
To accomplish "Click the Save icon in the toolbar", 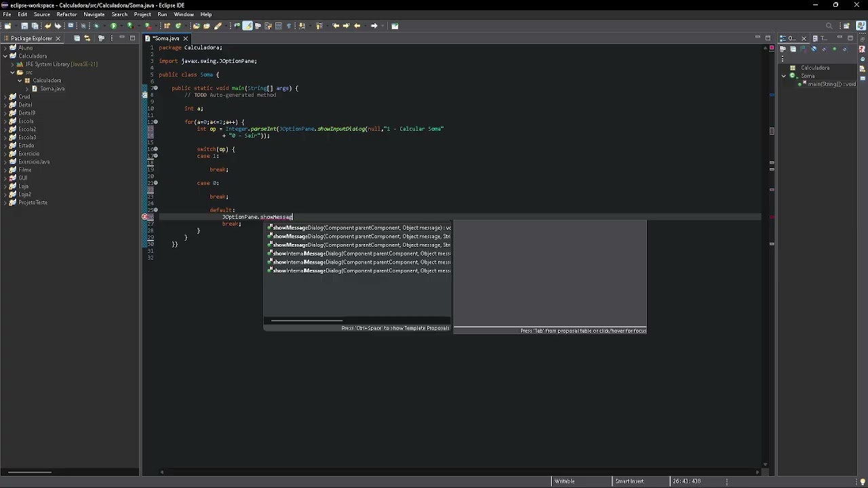I will (24, 26).
